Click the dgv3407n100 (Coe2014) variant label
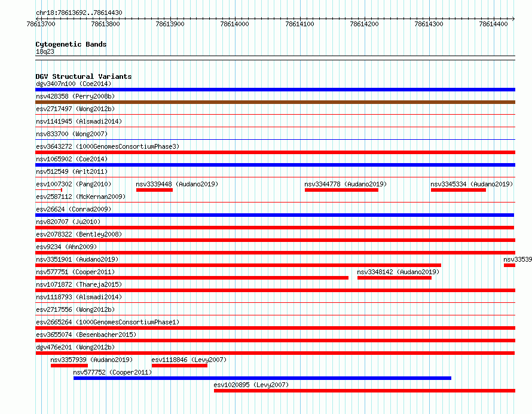Viewport: 532px width, 414px height. [74, 84]
